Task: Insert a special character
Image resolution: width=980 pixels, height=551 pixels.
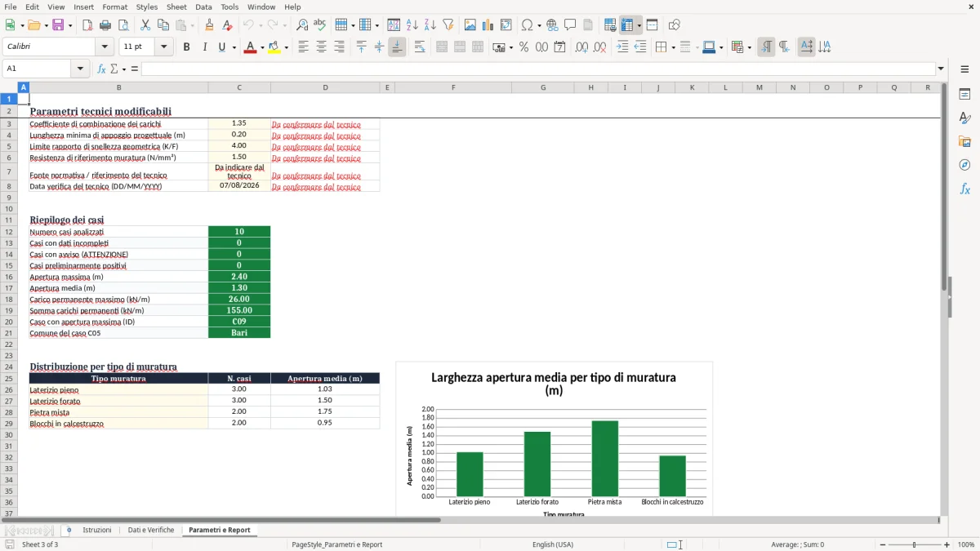Action: [x=528, y=25]
